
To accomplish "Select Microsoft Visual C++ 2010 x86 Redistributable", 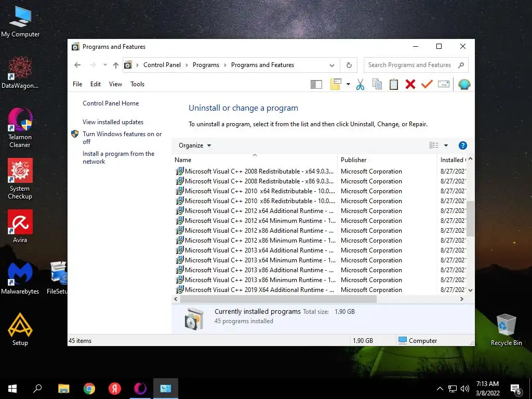I will pos(255,201).
